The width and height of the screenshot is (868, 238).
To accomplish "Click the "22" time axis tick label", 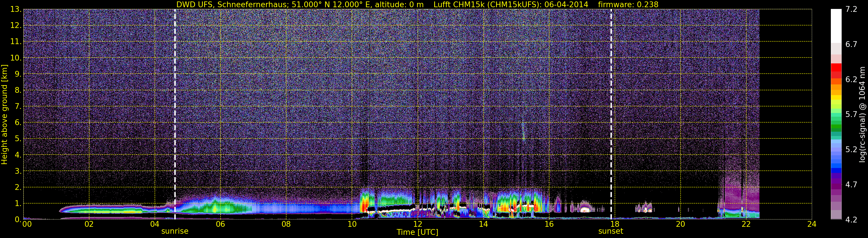I will pos(746,224).
